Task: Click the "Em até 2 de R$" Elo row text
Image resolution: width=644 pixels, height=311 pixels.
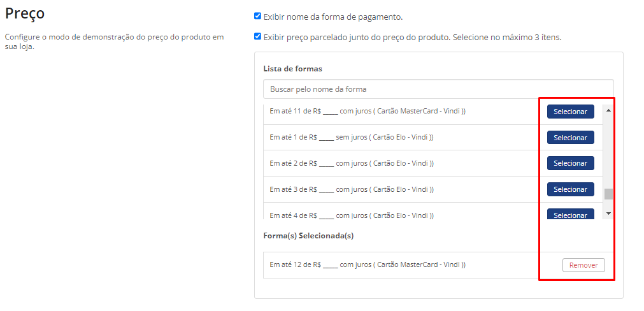Action: pos(351,163)
